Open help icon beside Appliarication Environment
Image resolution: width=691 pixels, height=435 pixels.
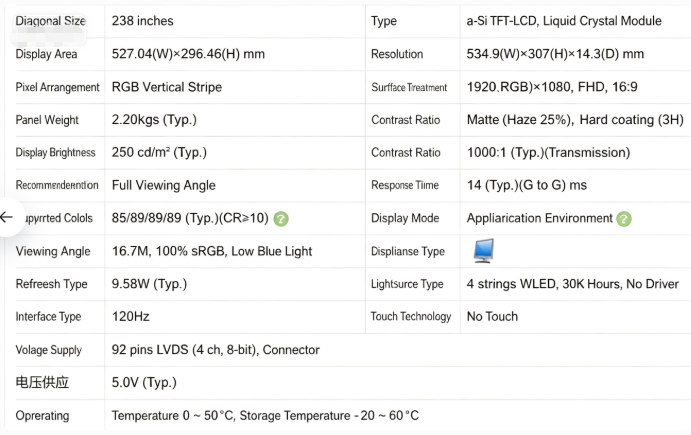624,219
